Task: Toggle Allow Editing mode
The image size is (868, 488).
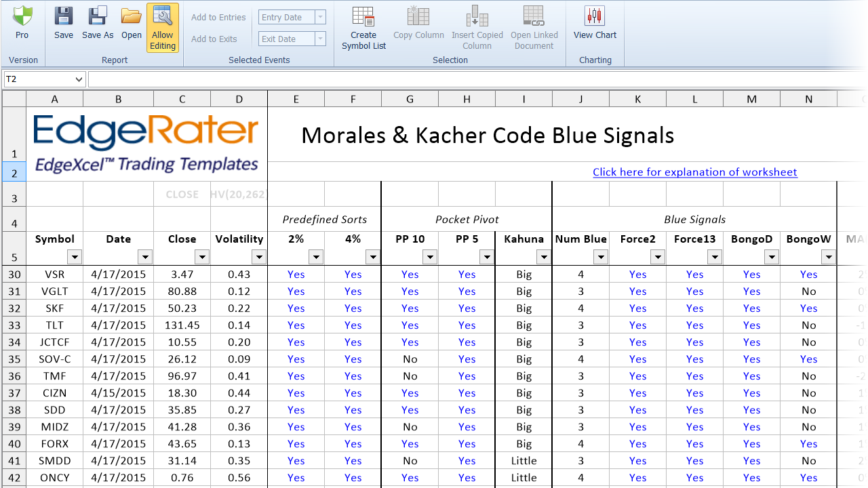Action: coord(163,28)
